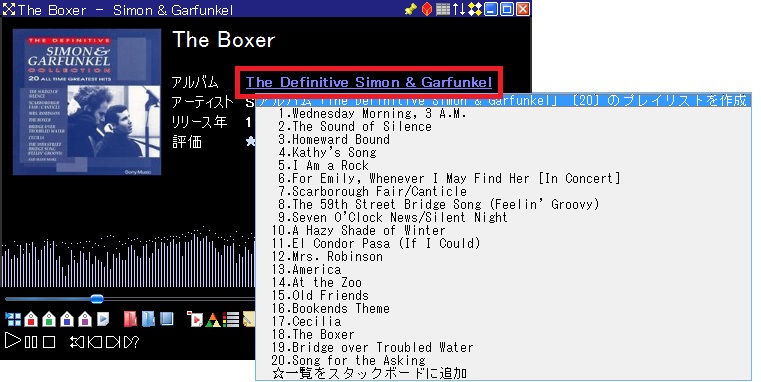Viewport: 761px width, 382px height.
Task: Click the album cover art thumbnail
Action: pos(87,102)
